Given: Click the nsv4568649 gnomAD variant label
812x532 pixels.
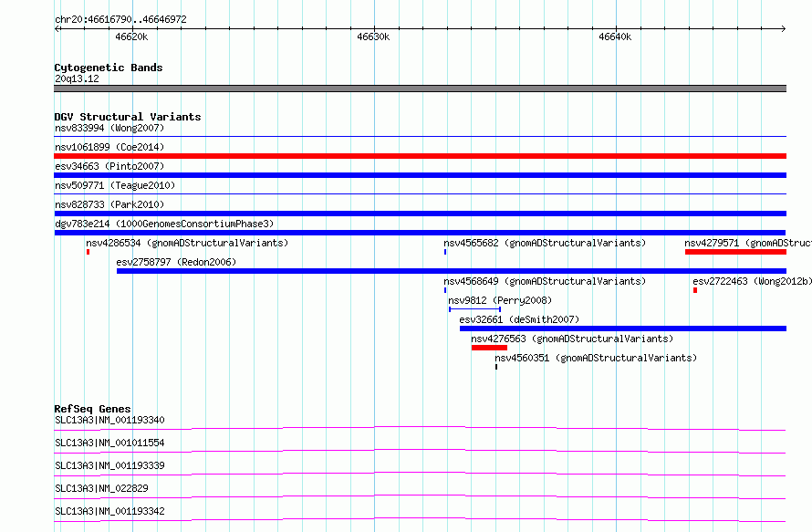Looking at the screenshot, I should pos(545,281).
